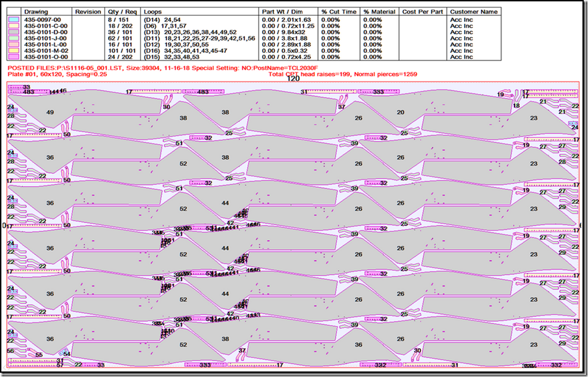The image size is (588, 377).
Task: Click the quantity cell "8 / 151"
Action: [118, 19]
